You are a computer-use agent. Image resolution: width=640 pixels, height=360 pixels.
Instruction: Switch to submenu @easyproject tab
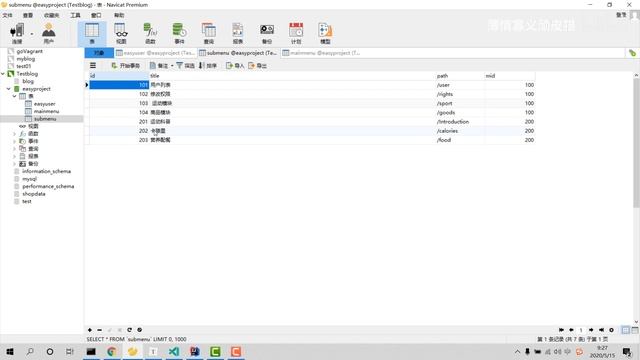tap(238, 53)
